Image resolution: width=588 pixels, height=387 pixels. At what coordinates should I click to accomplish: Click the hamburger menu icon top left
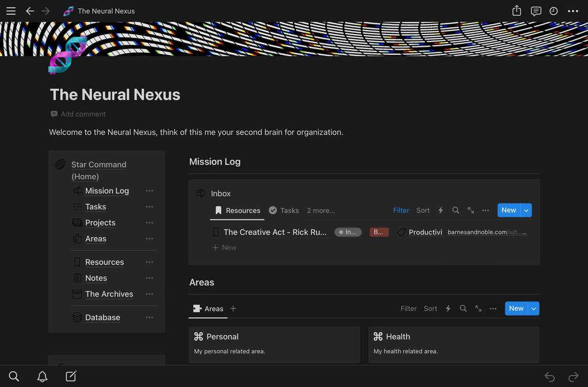11,11
